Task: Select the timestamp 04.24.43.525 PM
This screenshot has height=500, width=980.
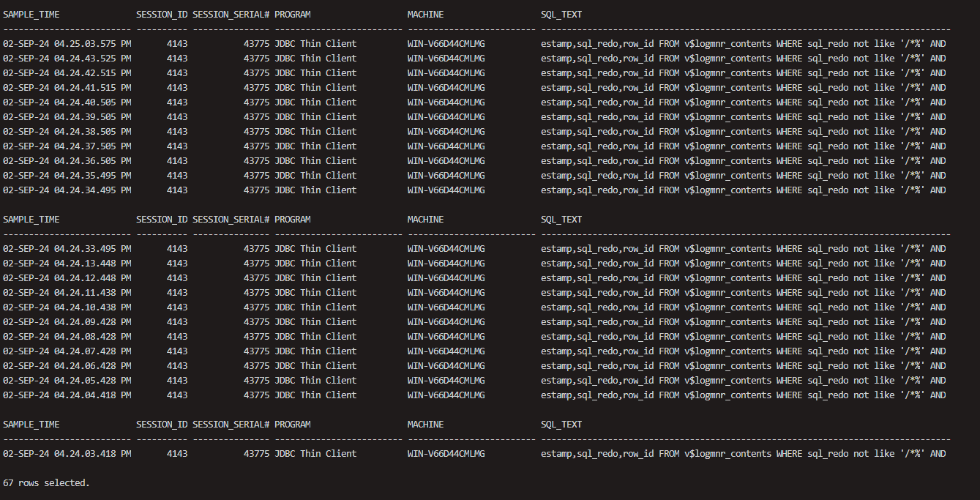Action: coord(93,59)
